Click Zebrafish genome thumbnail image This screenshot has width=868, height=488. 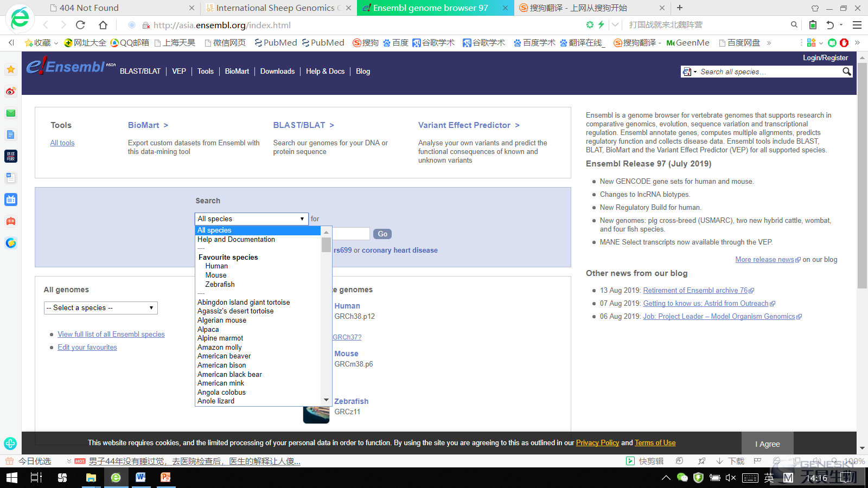(x=316, y=414)
